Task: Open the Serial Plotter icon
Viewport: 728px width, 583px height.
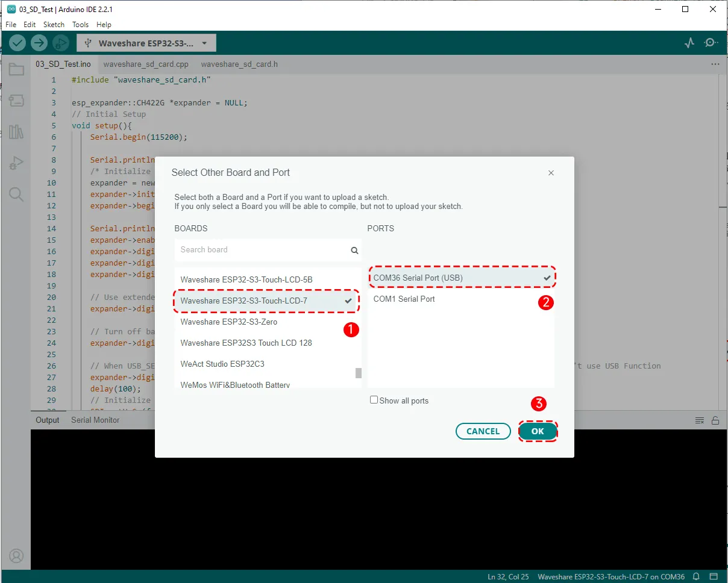Action: click(x=689, y=43)
